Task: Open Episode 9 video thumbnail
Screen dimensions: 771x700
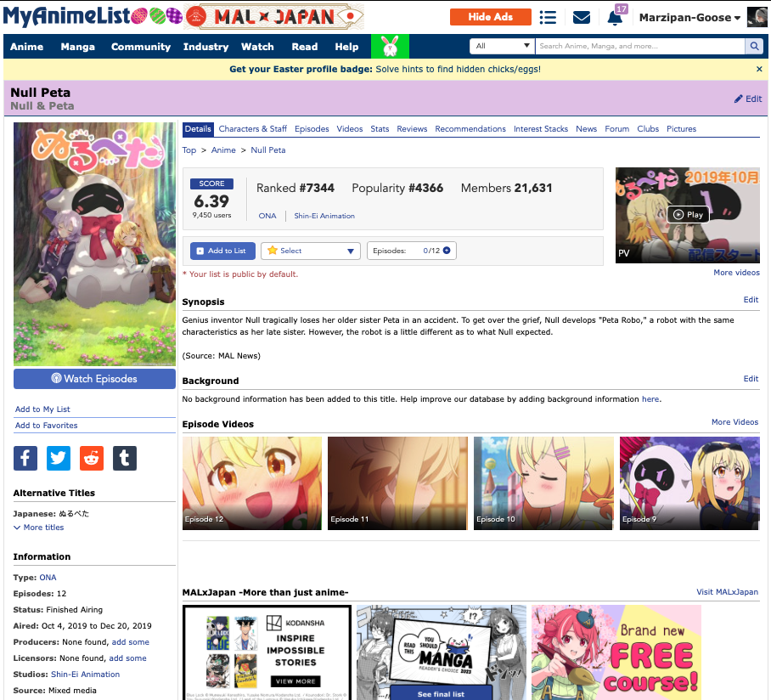Action: pos(689,483)
